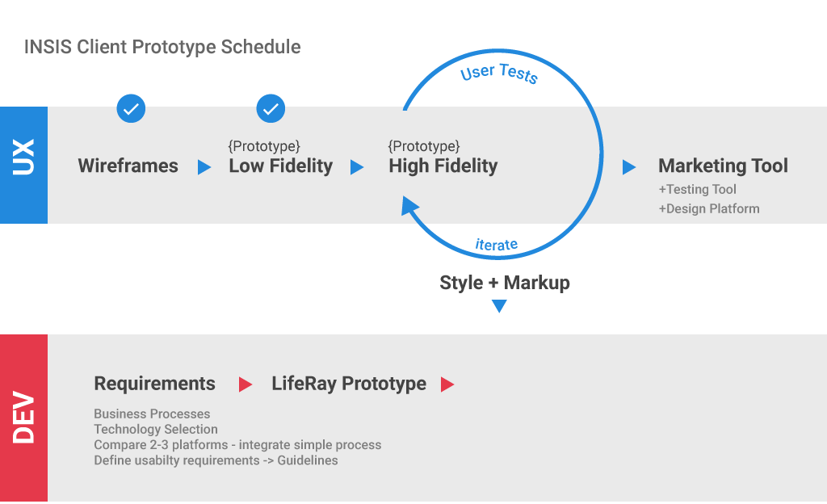Click the Requirements heading
This screenshot has width=827, height=504.
[154, 384]
